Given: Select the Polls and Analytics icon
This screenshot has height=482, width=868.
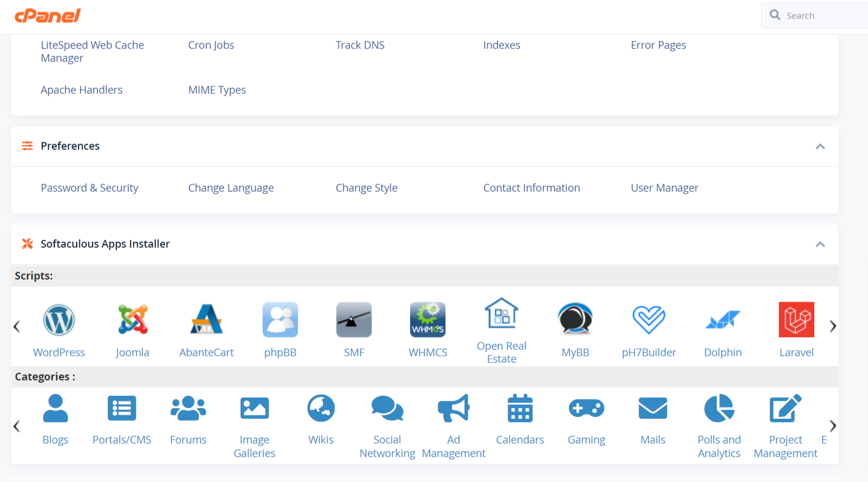Looking at the screenshot, I should pos(719,408).
